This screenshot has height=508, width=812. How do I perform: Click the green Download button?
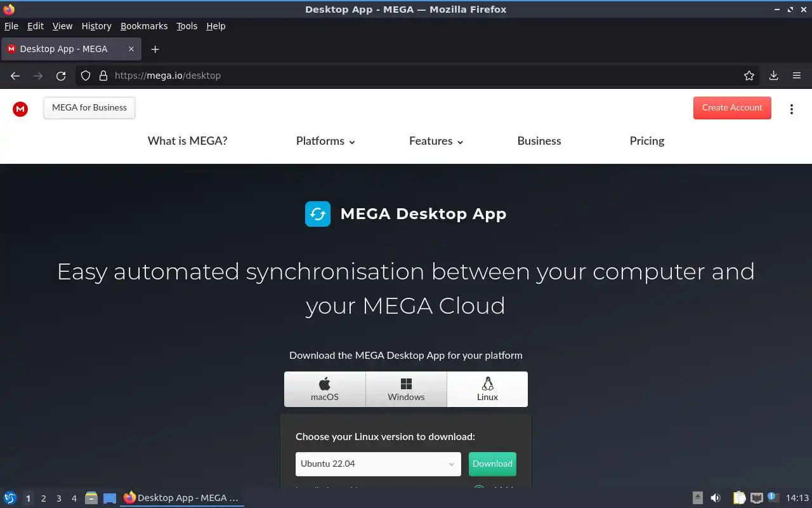coord(492,464)
